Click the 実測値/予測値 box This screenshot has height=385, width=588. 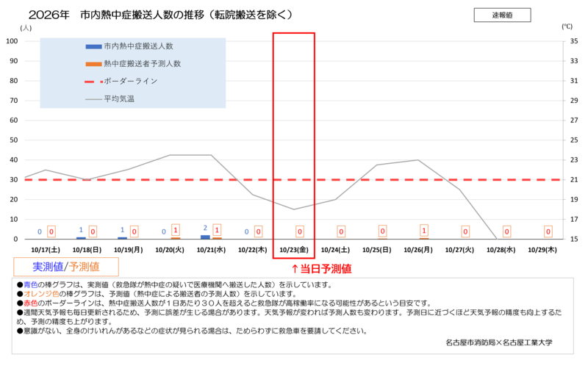click(x=66, y=267)
